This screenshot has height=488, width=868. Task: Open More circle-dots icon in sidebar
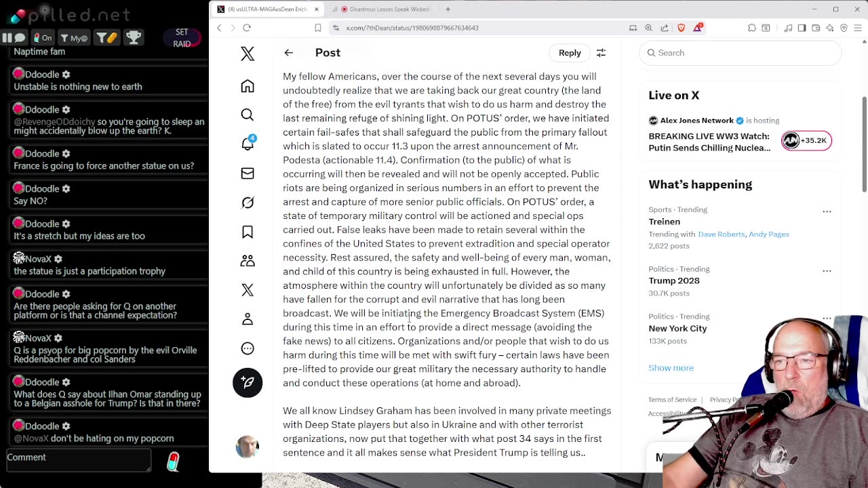(248, 348)
